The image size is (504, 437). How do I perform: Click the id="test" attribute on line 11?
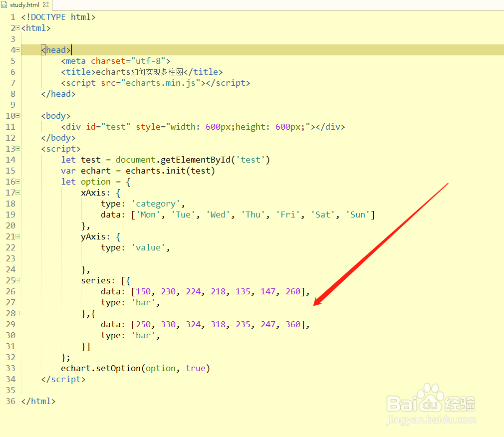point(108,127)
